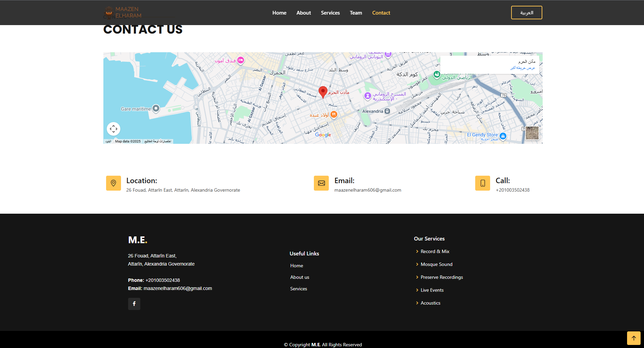Open the Home nav menu item

coord(279,13)
